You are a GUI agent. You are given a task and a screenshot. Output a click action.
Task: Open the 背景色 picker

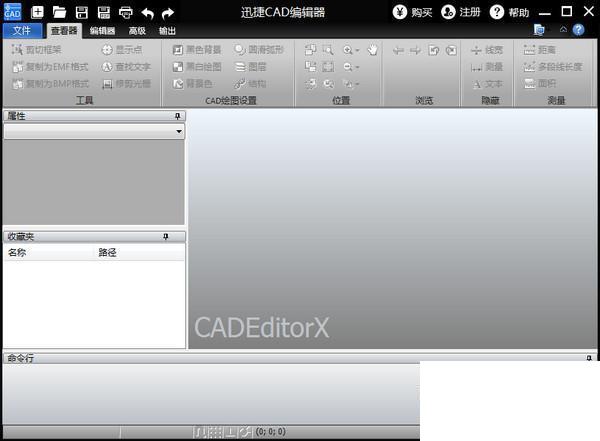point(192,84)
